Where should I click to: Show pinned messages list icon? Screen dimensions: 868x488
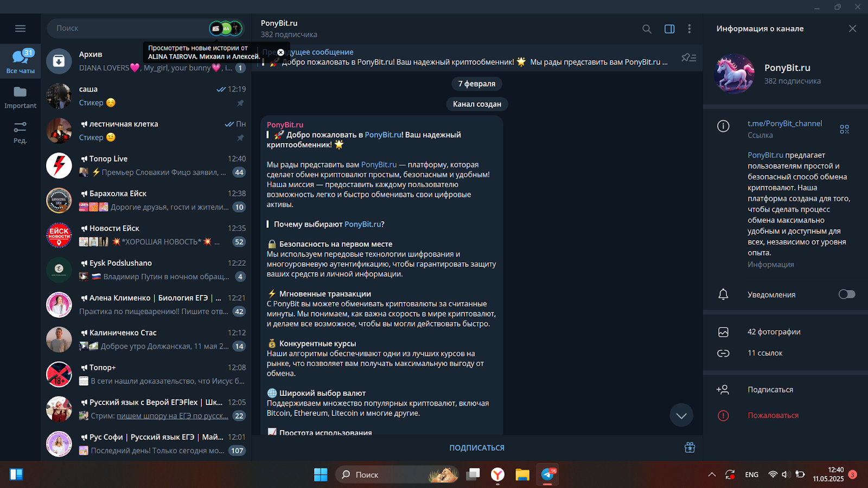[x=688, y=57]
